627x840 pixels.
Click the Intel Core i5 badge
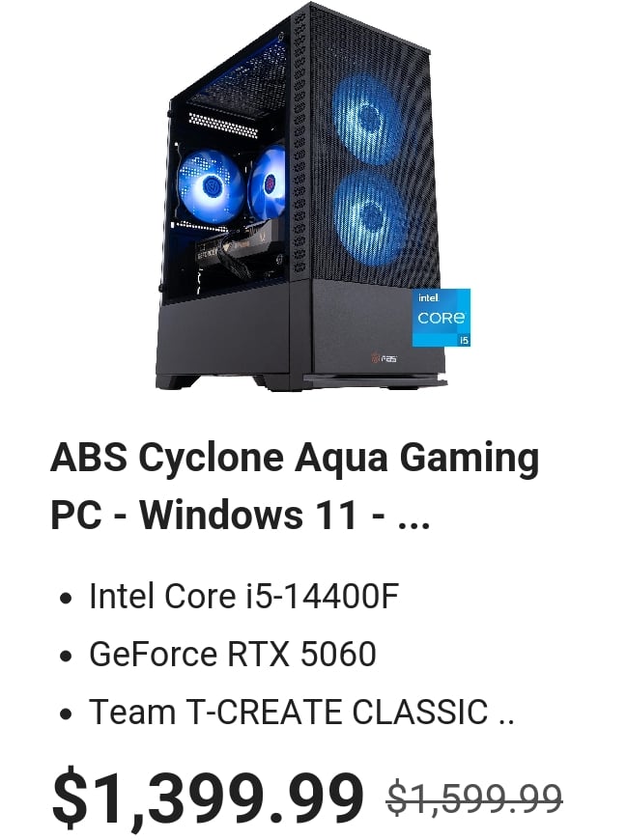[x=442, y=317]
